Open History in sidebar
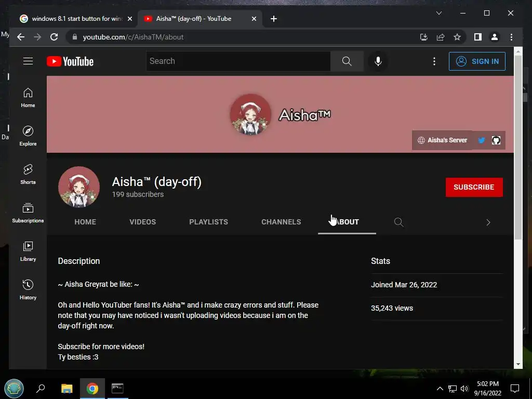The height and width of the screenshot is (399, 532). tap(28, 289)
